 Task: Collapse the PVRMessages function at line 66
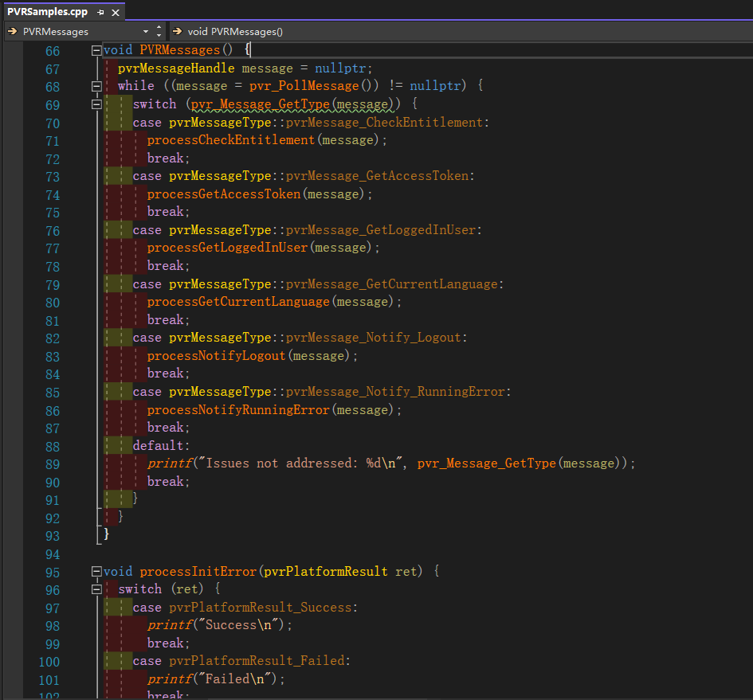pos(96,50)
